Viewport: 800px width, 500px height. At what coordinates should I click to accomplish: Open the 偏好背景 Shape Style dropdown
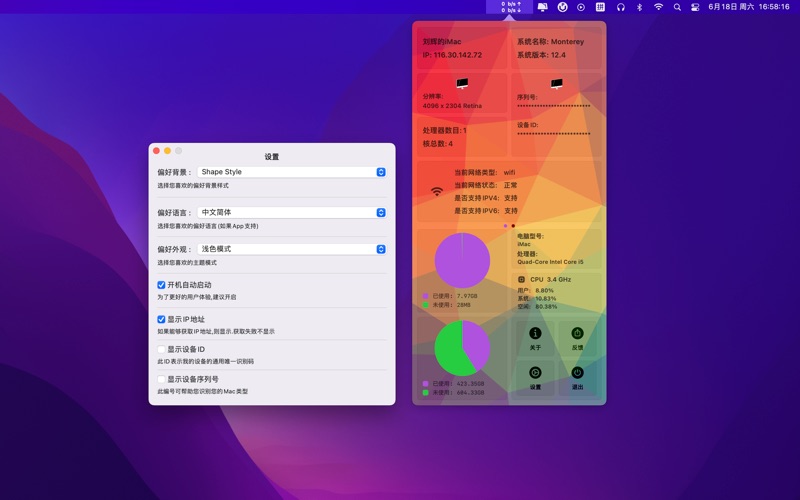click(x=291, y=172)
